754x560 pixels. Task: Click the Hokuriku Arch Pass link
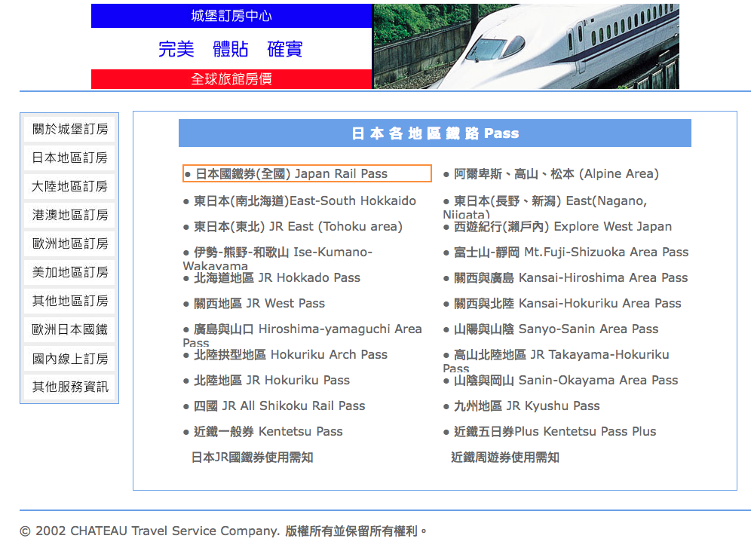pyautogui.click(x=290, y=354)
